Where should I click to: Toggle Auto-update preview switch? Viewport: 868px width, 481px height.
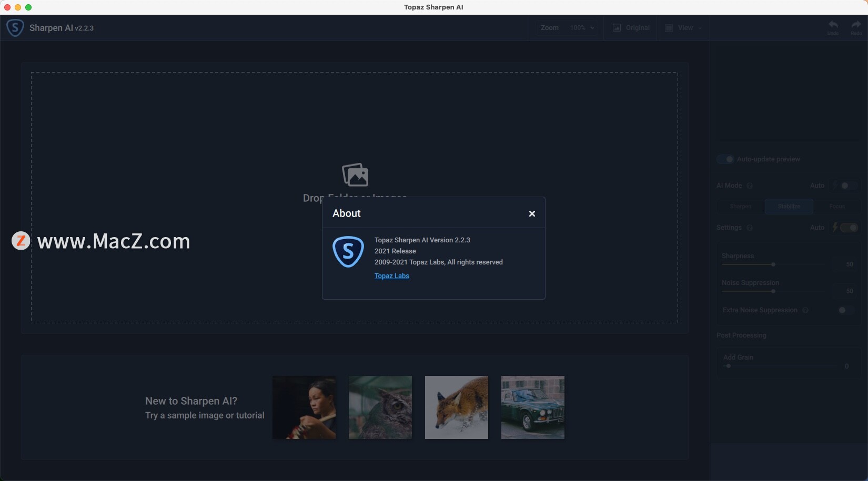point(725,159)
